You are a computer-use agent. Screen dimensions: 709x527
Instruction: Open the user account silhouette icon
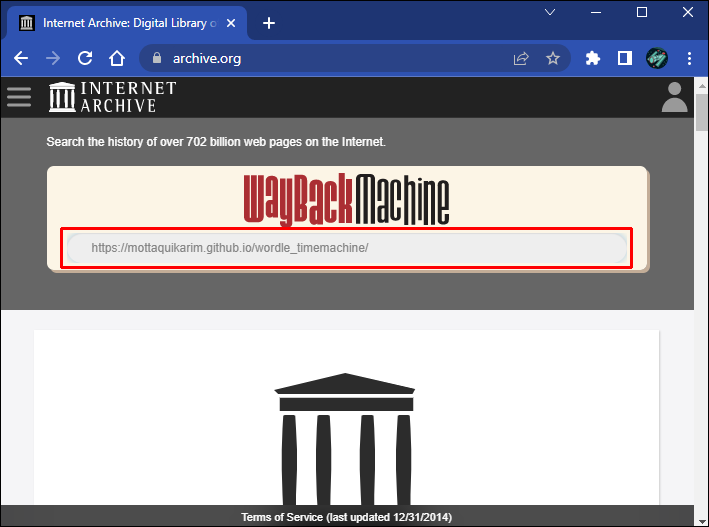pyautogui.click(x=674, y=97)
